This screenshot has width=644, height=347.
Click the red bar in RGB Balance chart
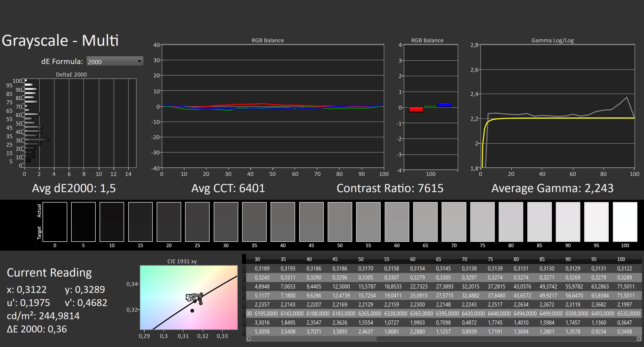pos(416,110)
